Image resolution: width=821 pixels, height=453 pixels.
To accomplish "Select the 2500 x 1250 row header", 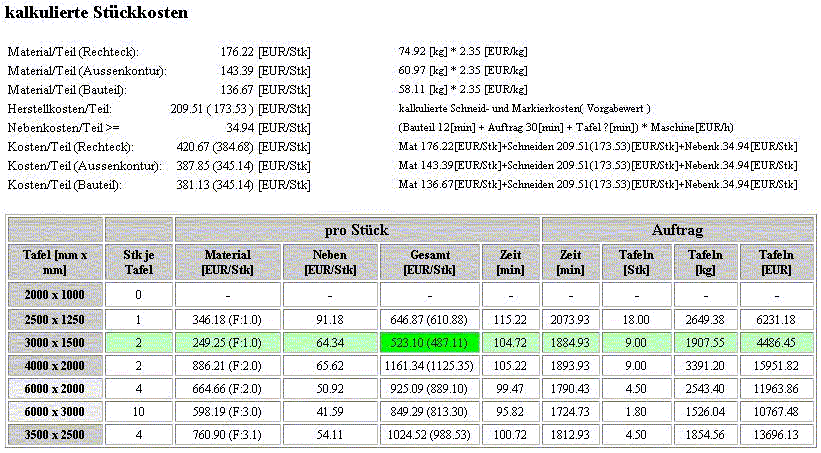I will (54, 319).
